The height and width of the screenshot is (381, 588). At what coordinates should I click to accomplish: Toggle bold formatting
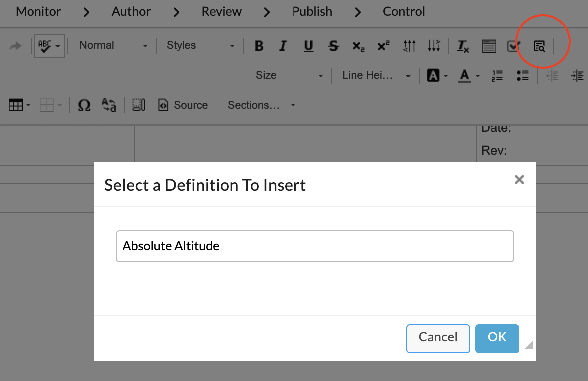coord(259,46)
